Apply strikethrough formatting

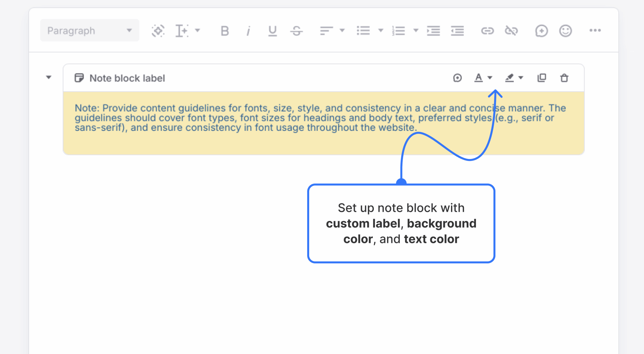coord(296,31)
